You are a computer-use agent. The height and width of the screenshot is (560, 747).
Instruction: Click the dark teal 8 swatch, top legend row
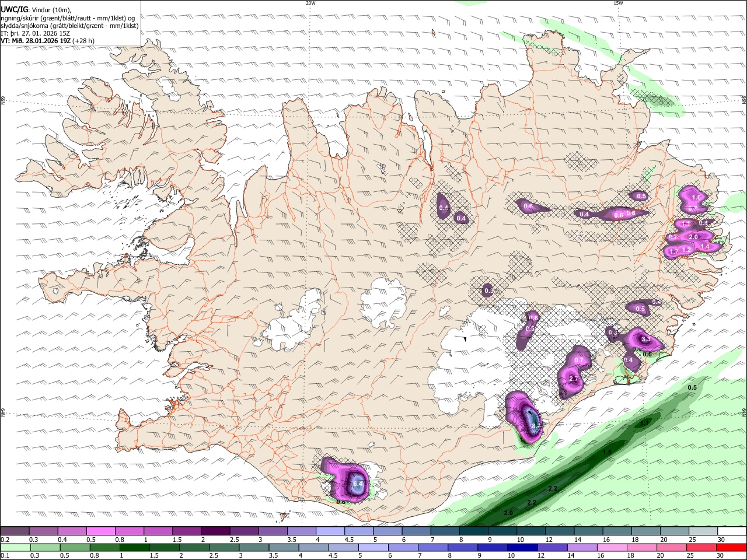[474, 531]
